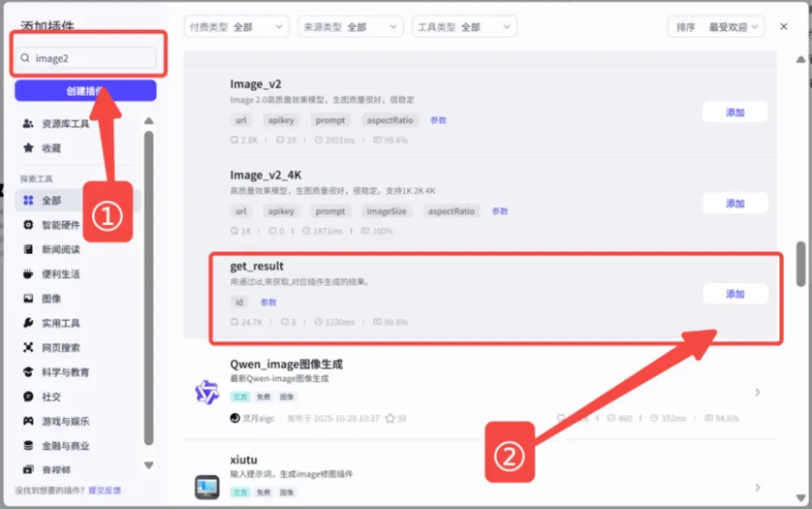Select the 科学与教育 category
Viewport: 812px width, 509px height.
[x=56, y=371]
